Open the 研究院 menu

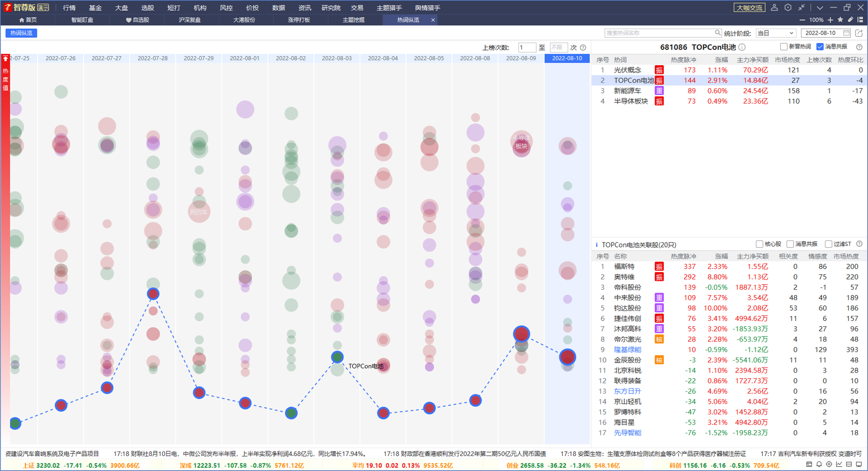tap(331, 8)
